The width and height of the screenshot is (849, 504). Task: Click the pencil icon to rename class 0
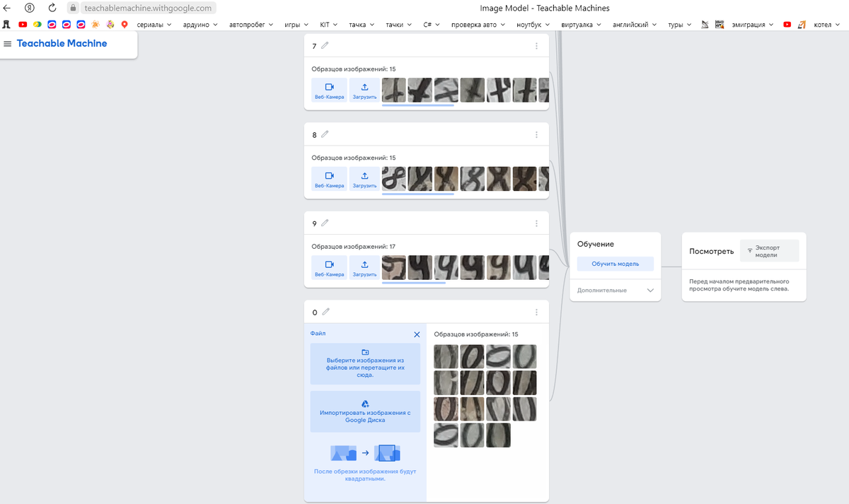click(325, 312)
